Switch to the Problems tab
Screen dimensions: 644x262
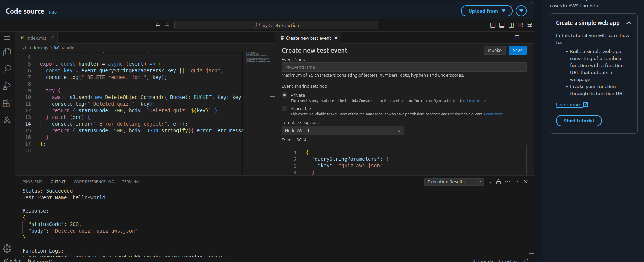(x=32, y=182)
